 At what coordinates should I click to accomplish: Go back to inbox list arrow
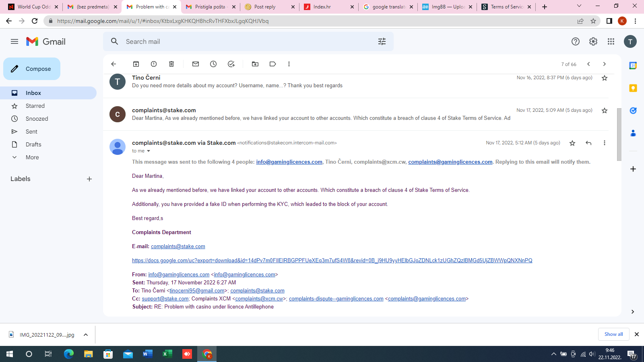[x=114, y=64]
